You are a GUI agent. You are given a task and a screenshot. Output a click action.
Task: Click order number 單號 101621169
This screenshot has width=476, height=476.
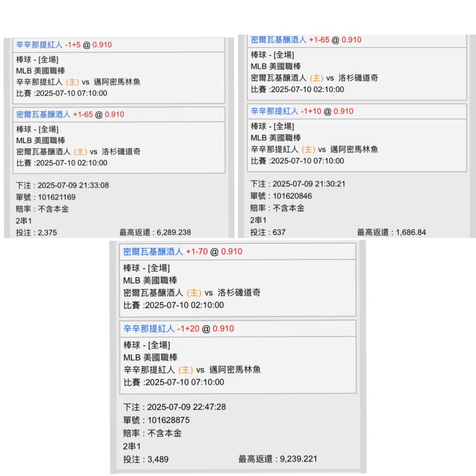click(x=46, y=198)
